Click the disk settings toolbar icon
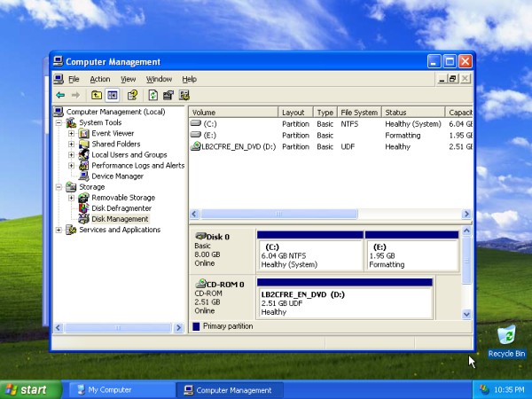Screen dimensions: 532x399 pos(184,96)
